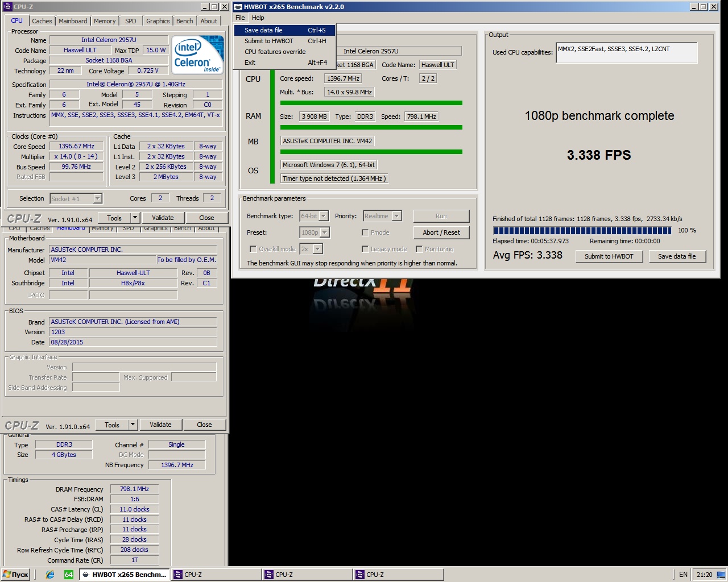
Task: Click Validate in CPU-Z Mainboard window
Action: coord(160,425)
